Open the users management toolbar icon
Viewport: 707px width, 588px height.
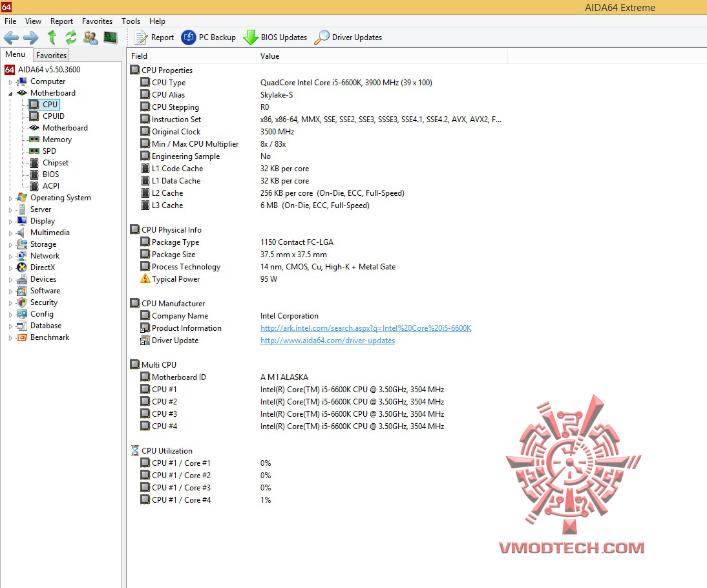tap(90, 37)
